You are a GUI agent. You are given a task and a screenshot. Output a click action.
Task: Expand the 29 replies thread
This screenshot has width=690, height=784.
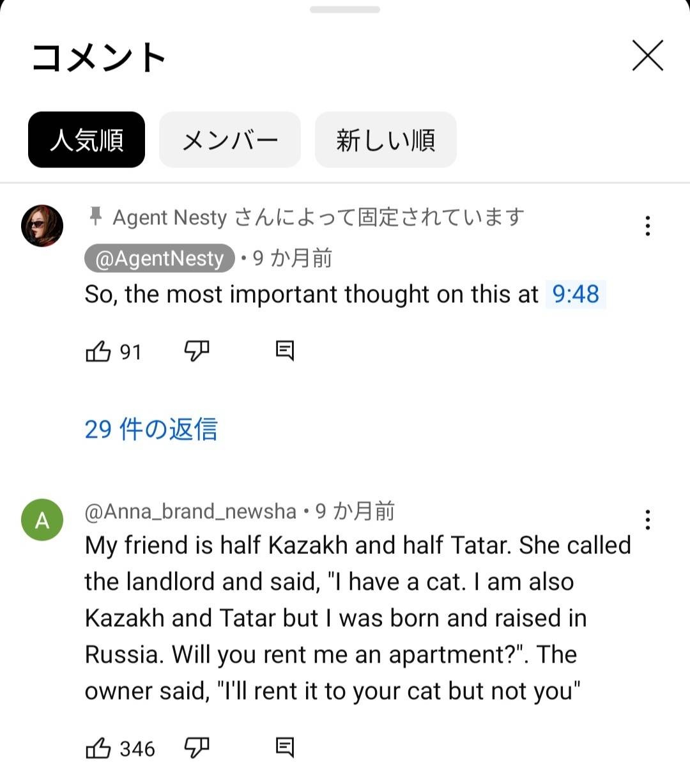(151, 429)
